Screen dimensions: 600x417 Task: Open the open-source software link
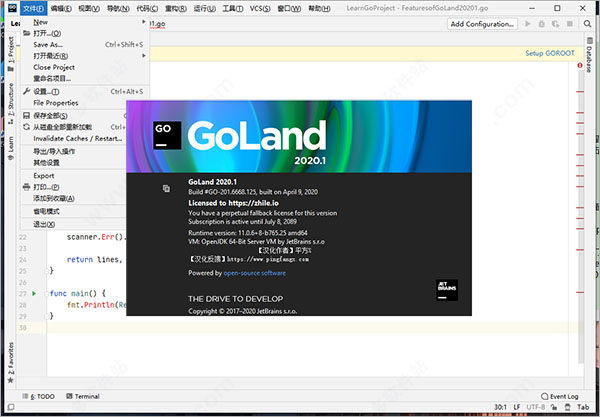click(x=254, y=273)
